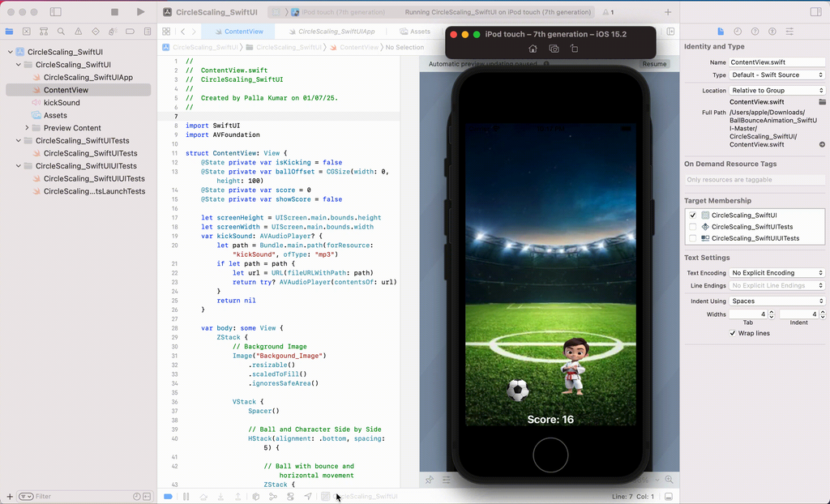This screenshot has height=504, width=830.
Task: Switch to the Assets editor tab
Action: [416, 32]
